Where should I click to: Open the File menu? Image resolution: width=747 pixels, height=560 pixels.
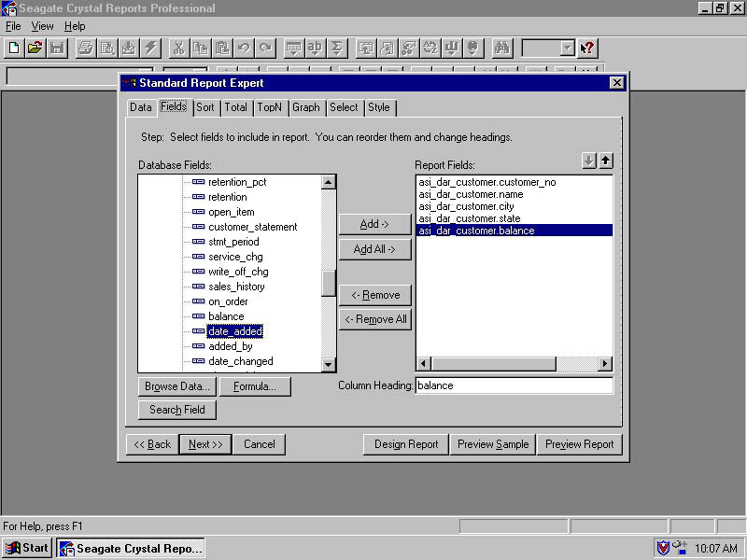tap(13, 26)
